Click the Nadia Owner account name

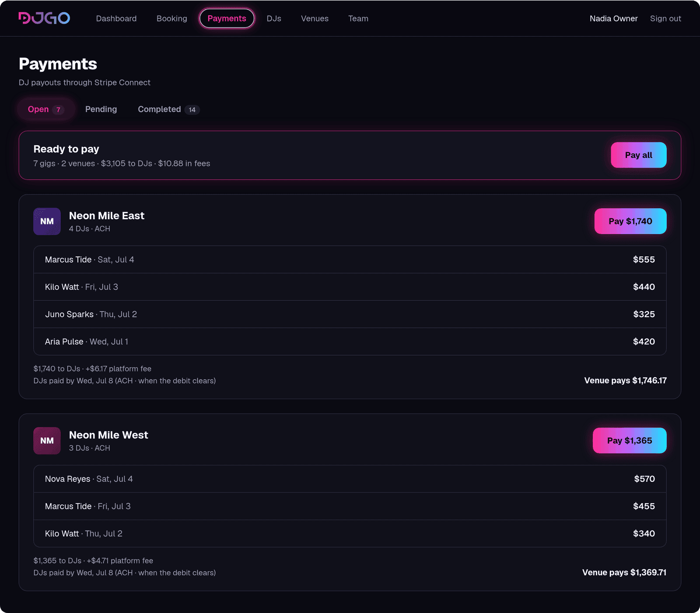613,18
